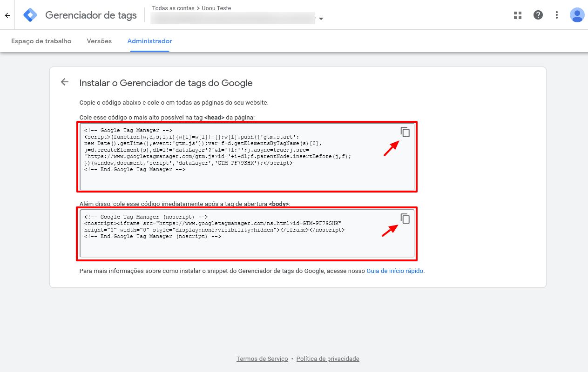Open the help question mark icon
The height and width of the screenshot is (372, 588).
point(538,15)
